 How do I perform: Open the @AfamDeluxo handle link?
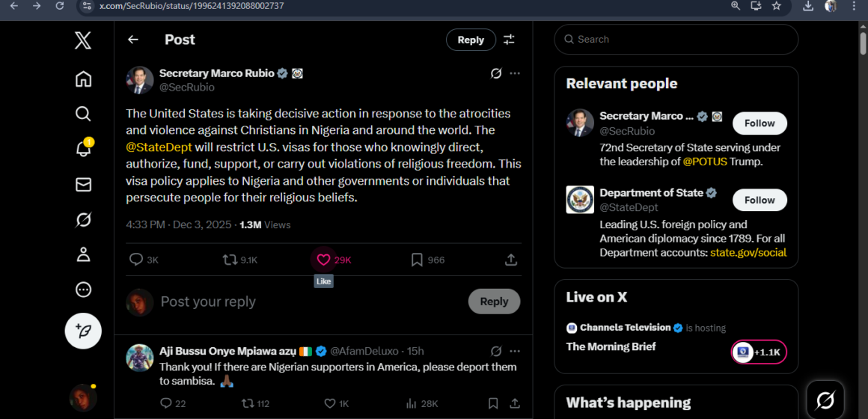pos(366,351)
